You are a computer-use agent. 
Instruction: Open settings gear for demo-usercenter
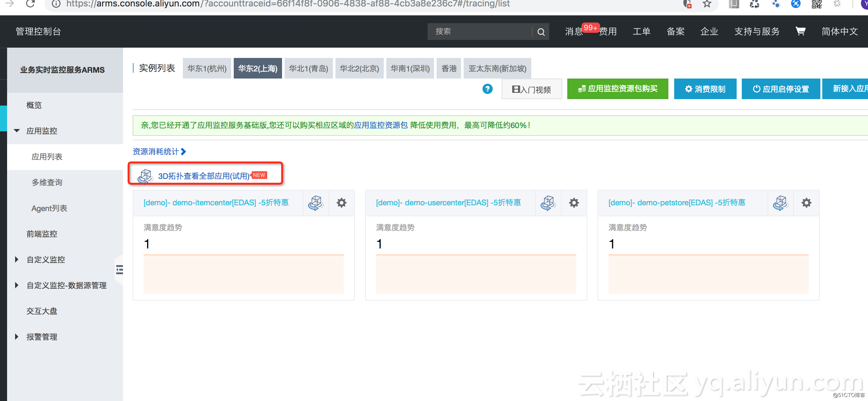(x=574, y=203)
